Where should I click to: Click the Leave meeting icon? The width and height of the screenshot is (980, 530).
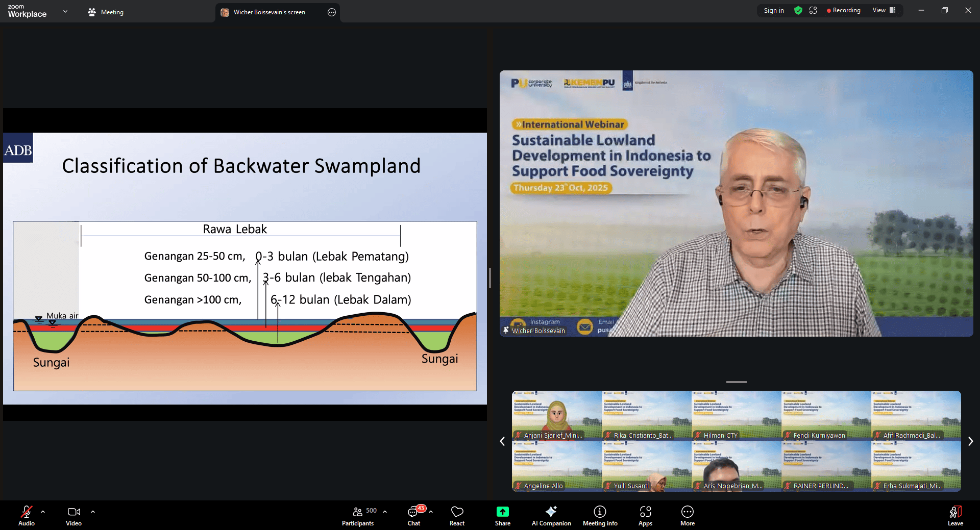(955, 515)
